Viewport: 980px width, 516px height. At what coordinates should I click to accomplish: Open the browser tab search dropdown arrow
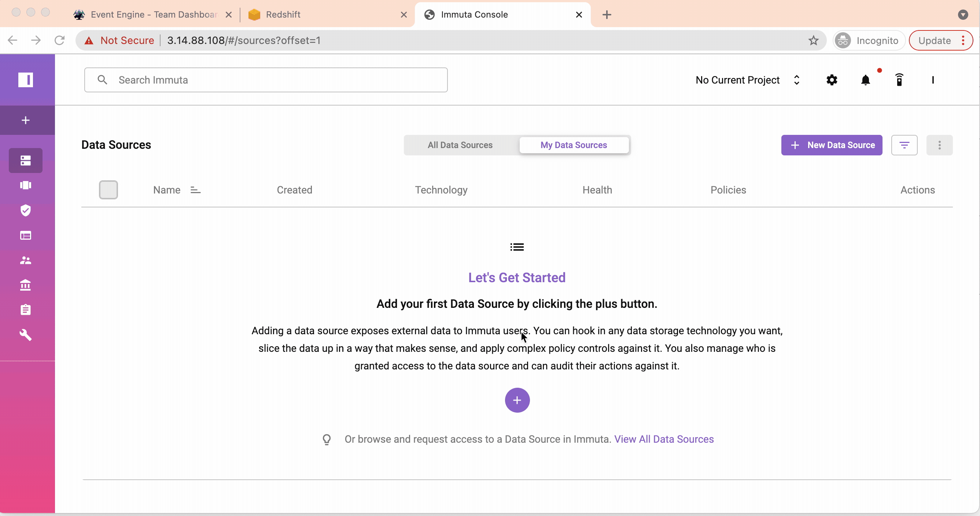pyautogui.click(x=963, y=14)
